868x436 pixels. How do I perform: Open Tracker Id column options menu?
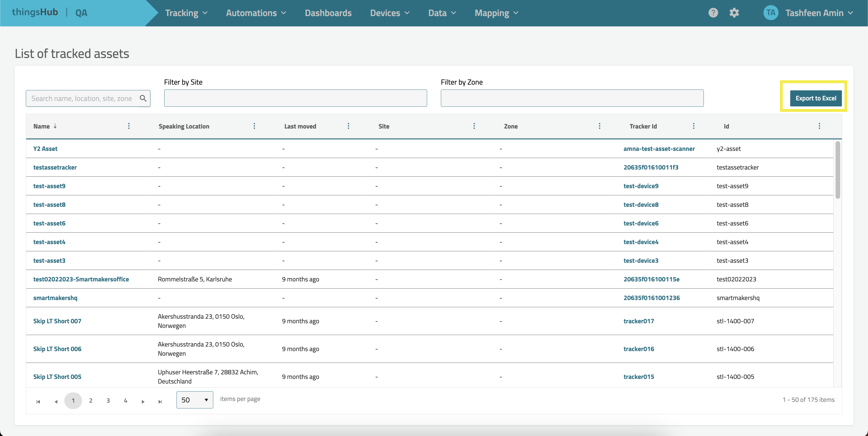pyautogui.click(x=693, y=126)
